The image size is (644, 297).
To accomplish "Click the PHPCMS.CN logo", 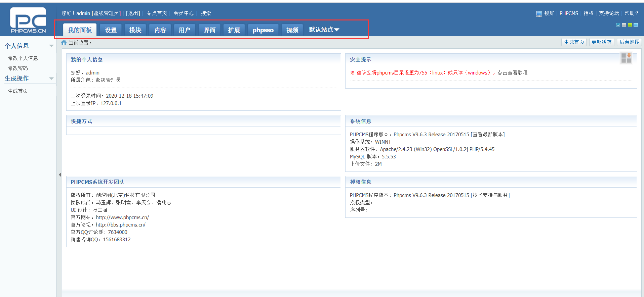I will click(x=28, y=20).
